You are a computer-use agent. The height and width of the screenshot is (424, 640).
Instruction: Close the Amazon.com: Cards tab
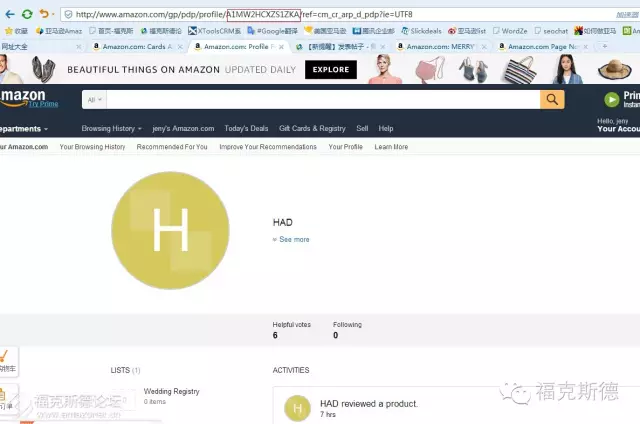[180, 47]
